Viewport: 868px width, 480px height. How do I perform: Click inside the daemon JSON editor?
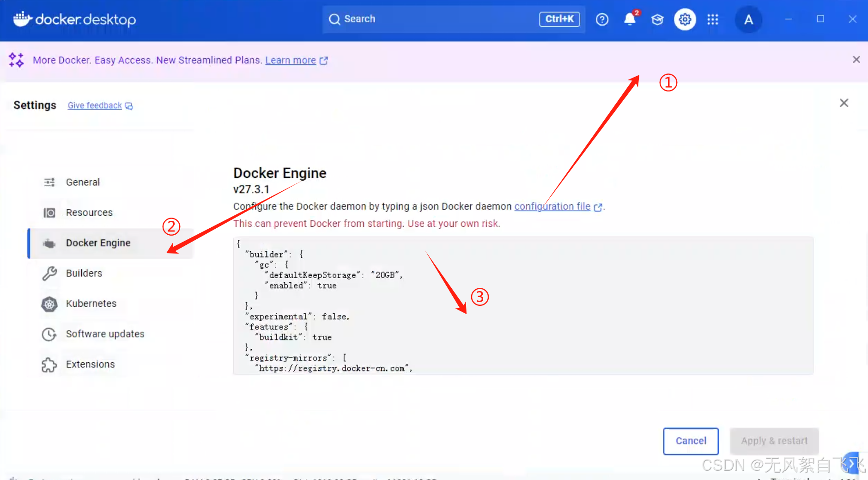tap(523, 306)
